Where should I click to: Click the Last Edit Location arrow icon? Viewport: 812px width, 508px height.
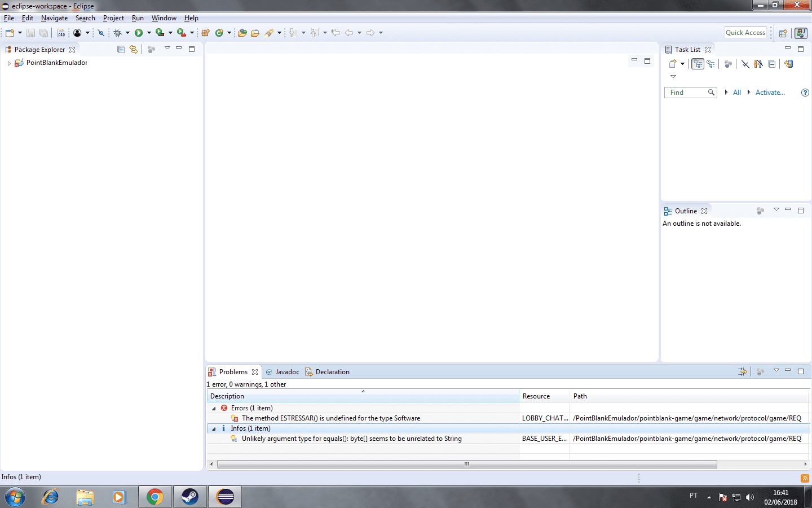[336, 33]
